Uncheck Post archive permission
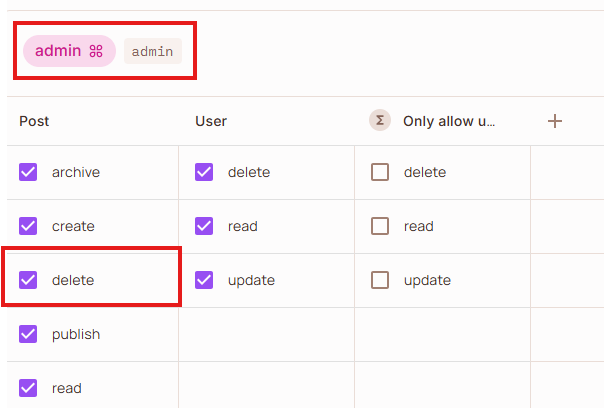604x408 pixels. [28, 172]
